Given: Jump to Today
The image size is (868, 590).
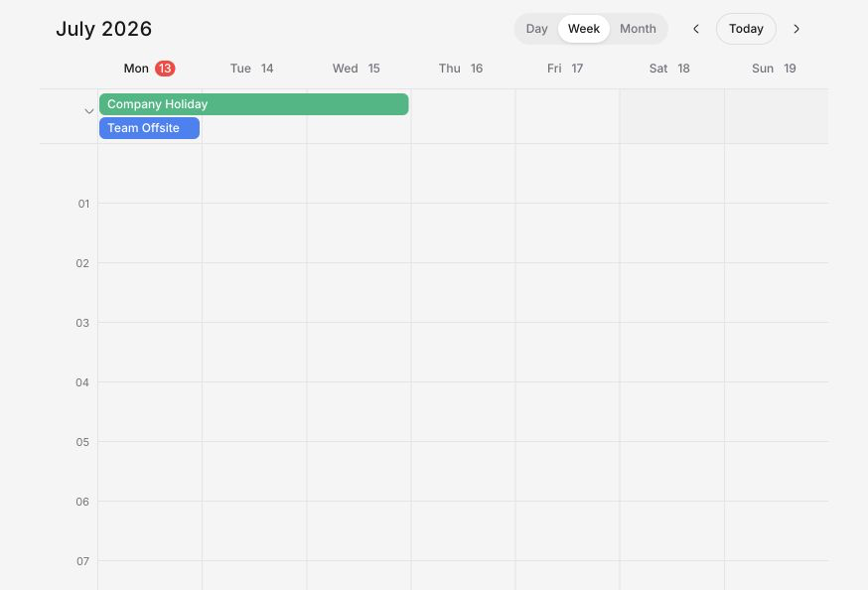Looking at the screenshot, I should pos(746,29).
